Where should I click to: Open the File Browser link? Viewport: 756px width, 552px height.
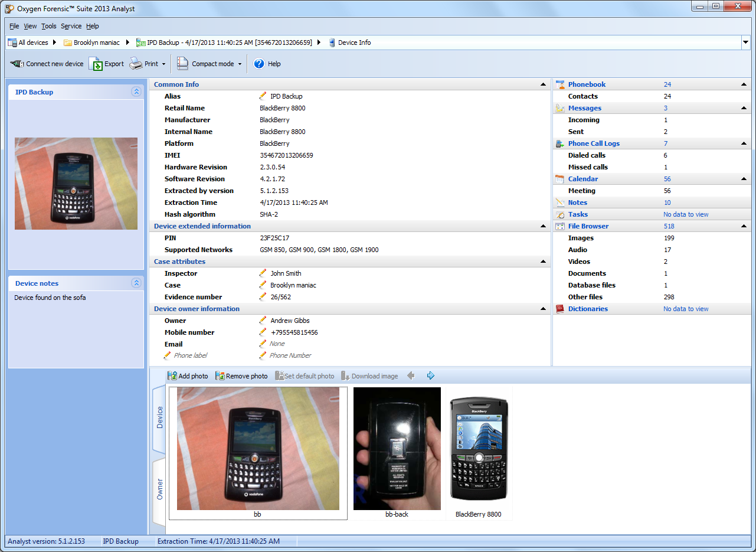pos(588,226)
